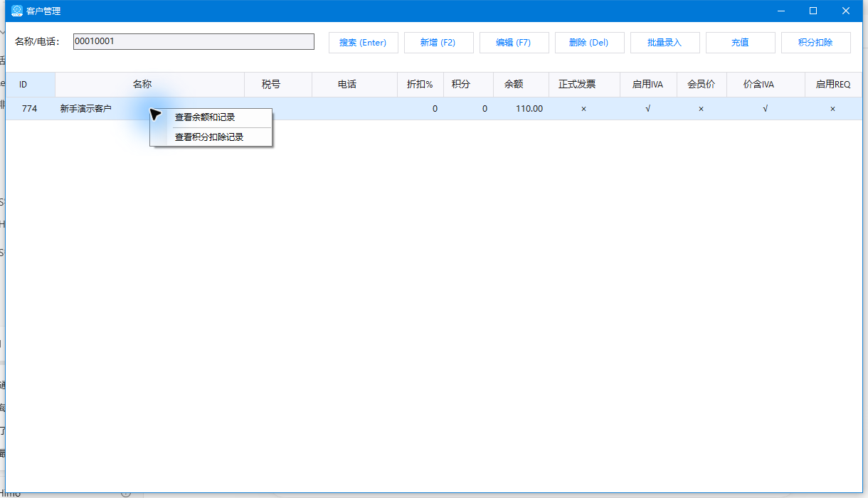Toggle 价含IVA check for 新手演示客户
Screen dimensions: 868x498
click(x=766, y=109)
